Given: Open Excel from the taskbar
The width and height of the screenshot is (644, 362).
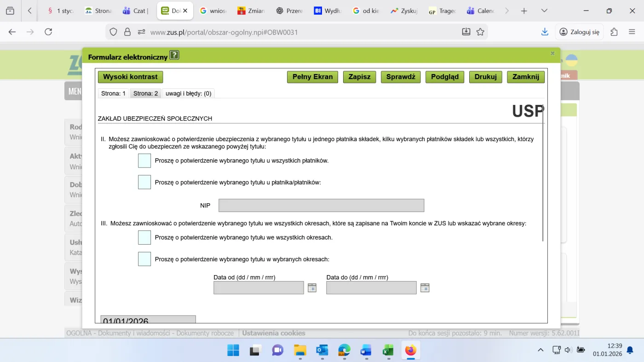Looking at the screenshot, I should [x=388, y=351].
